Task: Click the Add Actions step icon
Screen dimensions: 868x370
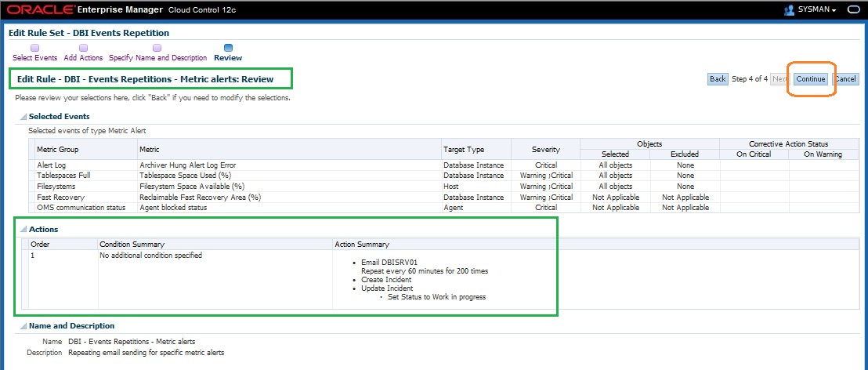Action: pos(84,48)
